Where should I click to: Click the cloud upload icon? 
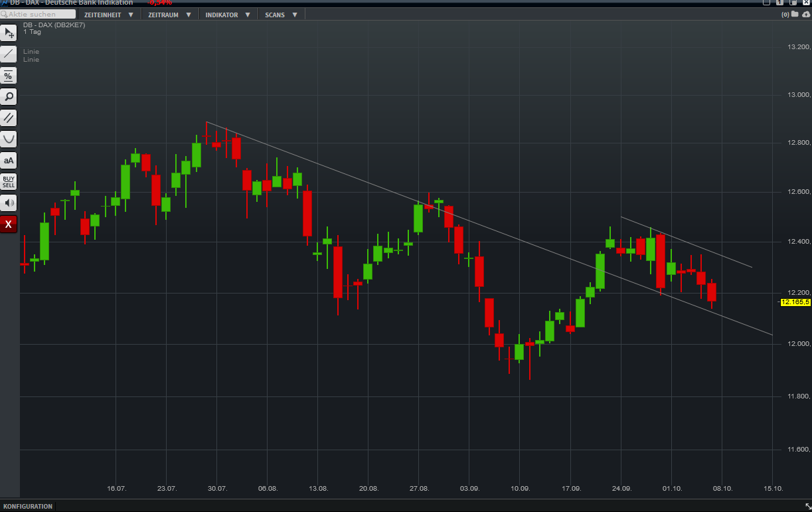[x=807, y=14]
